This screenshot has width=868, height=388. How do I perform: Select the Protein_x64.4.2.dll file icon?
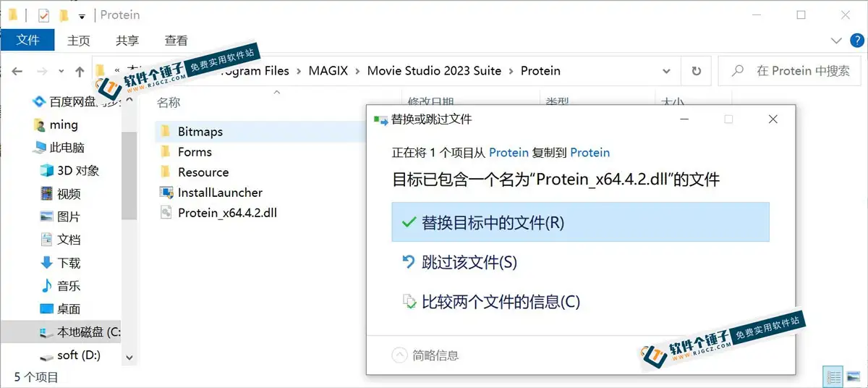click(x=166, y=213)
